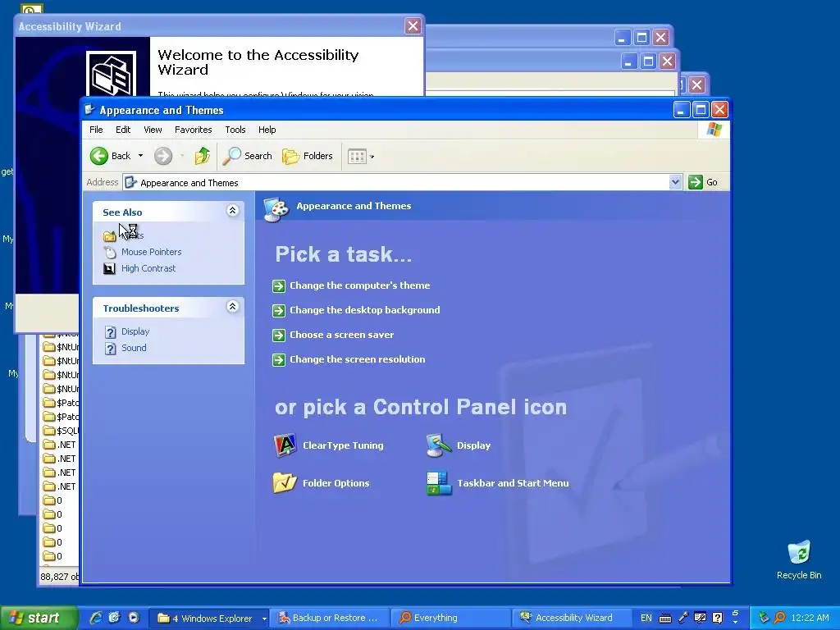Open the Display troubleshooter

coord(135,331)
